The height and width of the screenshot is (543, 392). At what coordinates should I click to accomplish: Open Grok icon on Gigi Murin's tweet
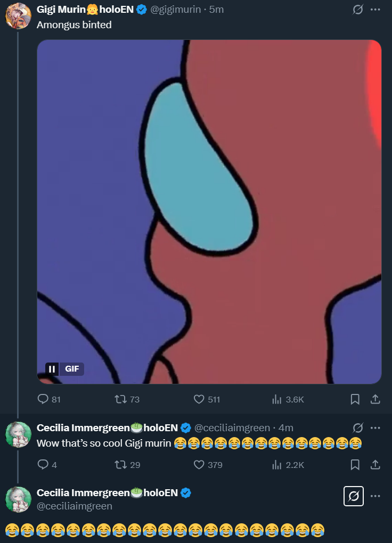pos(358,10)
